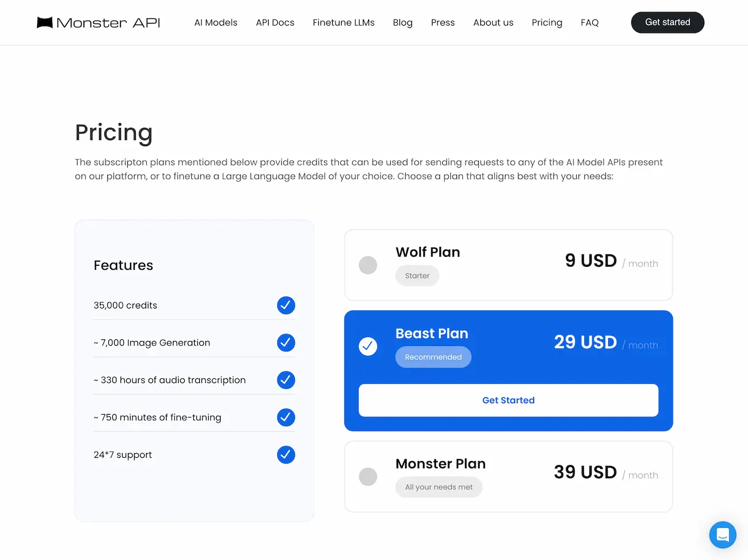Click the white checkmark on the Beast Plan card

(x=368, y=346)
